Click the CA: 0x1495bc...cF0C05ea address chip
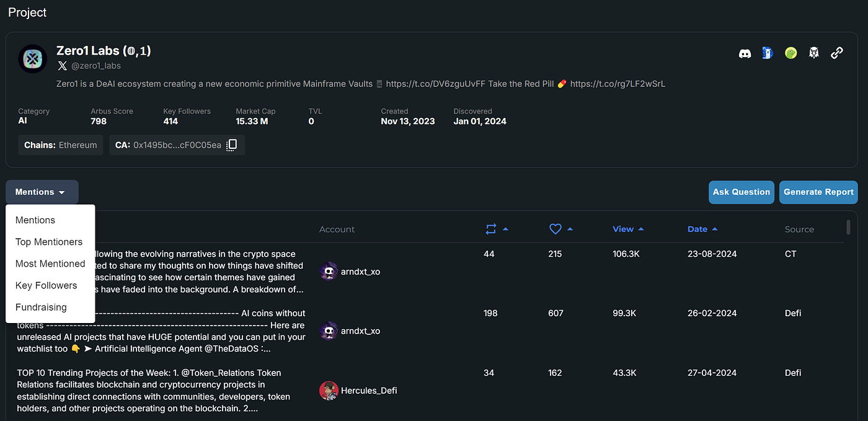Image resolution: width=868 pixels, height=421 pixels. tap(177, 145)
